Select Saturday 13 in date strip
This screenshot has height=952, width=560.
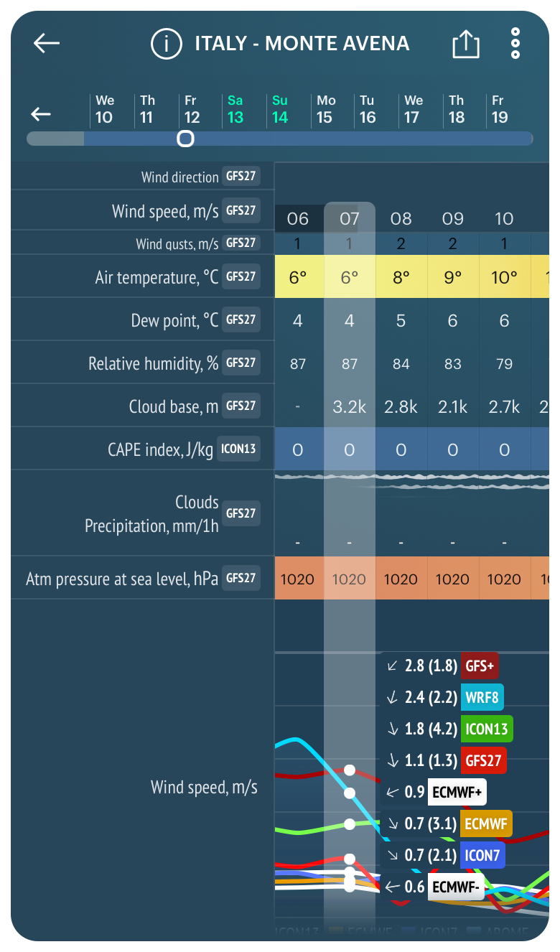(235, 110)
